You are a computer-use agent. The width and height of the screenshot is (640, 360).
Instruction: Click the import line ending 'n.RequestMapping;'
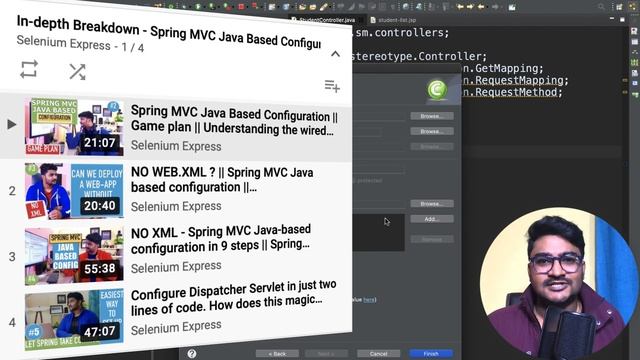[515, 80]
